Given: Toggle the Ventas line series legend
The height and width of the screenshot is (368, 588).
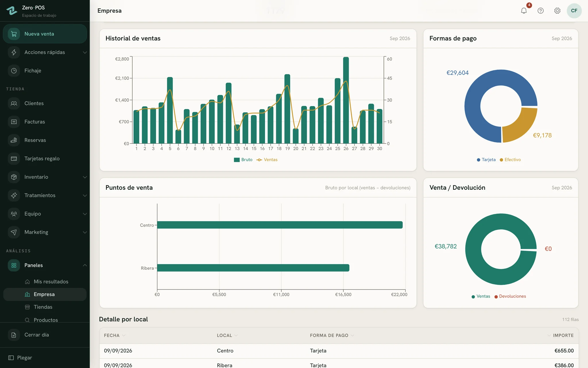Looking at the screenshot, I should pos(267,160).
